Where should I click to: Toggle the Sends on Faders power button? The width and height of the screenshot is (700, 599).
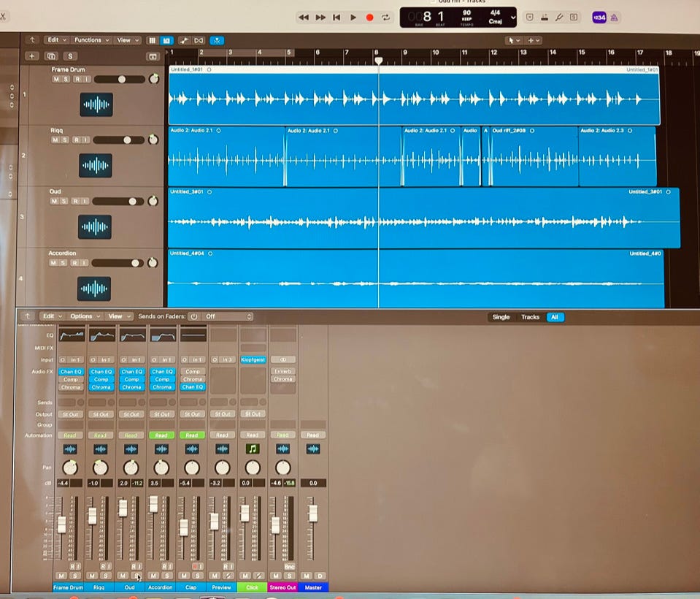193,317
